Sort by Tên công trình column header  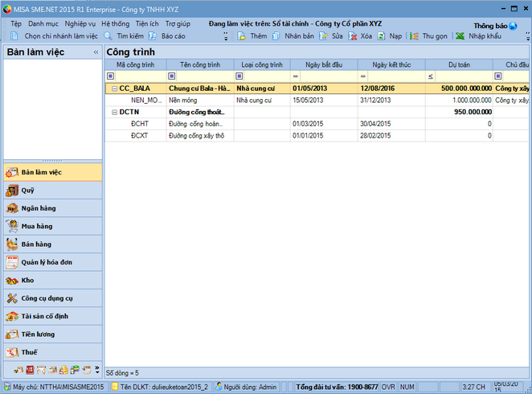click(200, 65)
